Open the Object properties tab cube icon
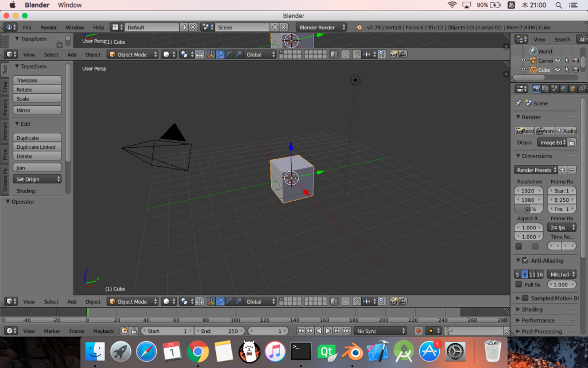 [572, 89]
